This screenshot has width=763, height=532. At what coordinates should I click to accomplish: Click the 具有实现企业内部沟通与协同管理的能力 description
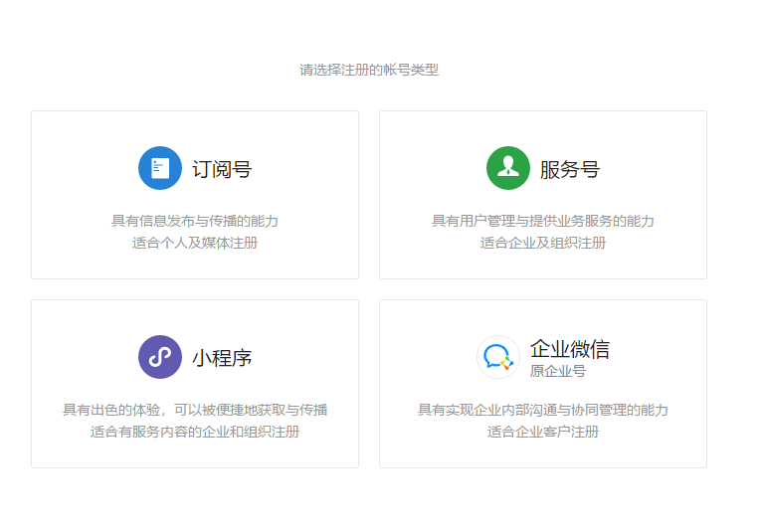543,410
